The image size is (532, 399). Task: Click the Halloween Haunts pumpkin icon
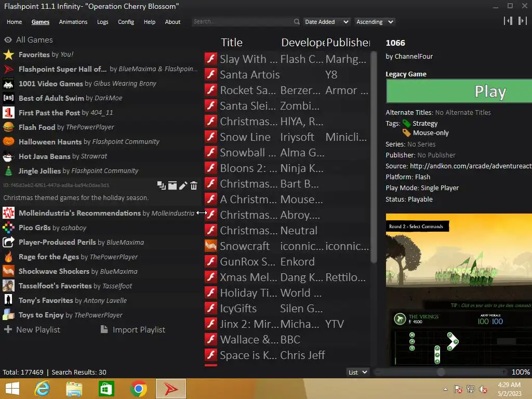[x=8, y=141]
